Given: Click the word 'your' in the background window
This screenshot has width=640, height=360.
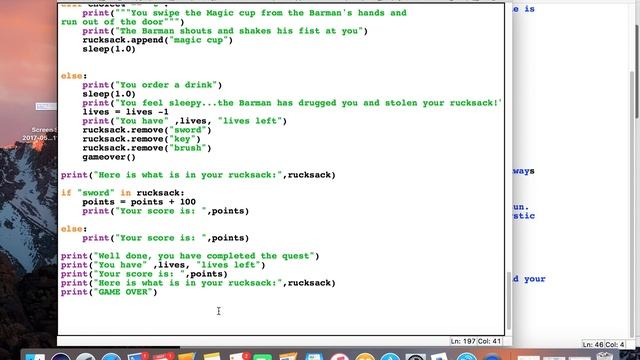Looking at the screenshot, I should click(535, 279).
